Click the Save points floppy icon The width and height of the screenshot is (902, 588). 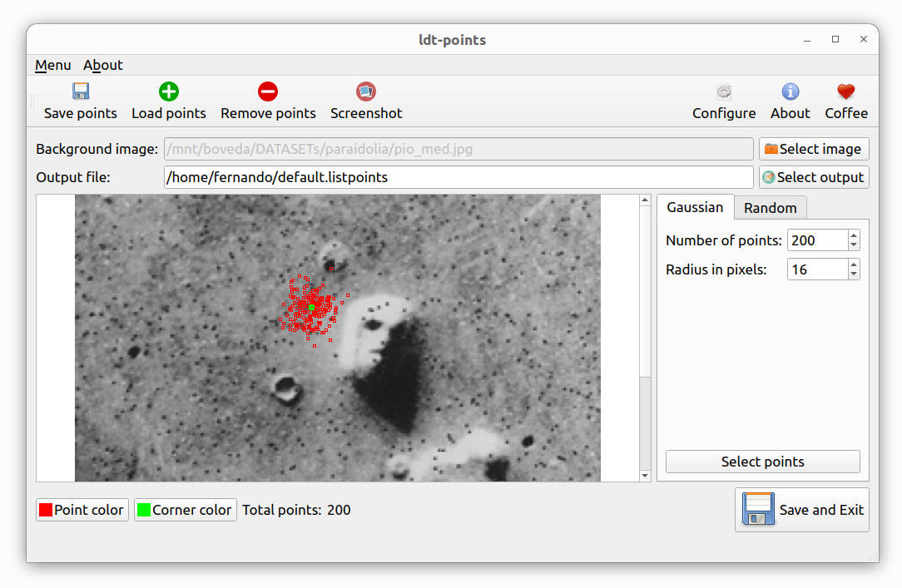click(x=81, y=91)
